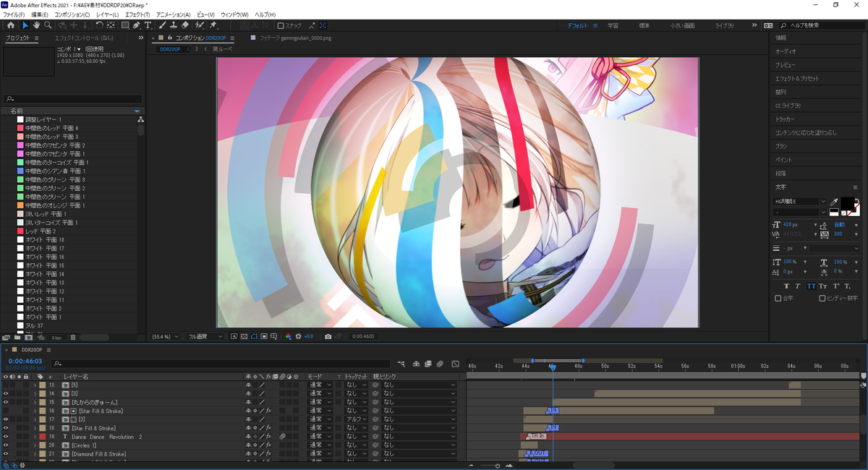Open the コンポジション(C) menu
This screenshot has height=470, width=868.
click(x=72, y=14)
